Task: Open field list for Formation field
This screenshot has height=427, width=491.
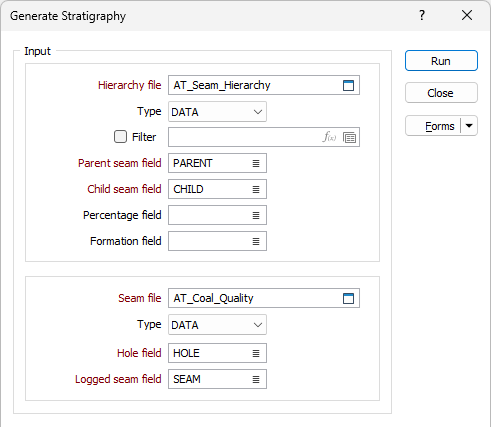Action: (256, 241)
